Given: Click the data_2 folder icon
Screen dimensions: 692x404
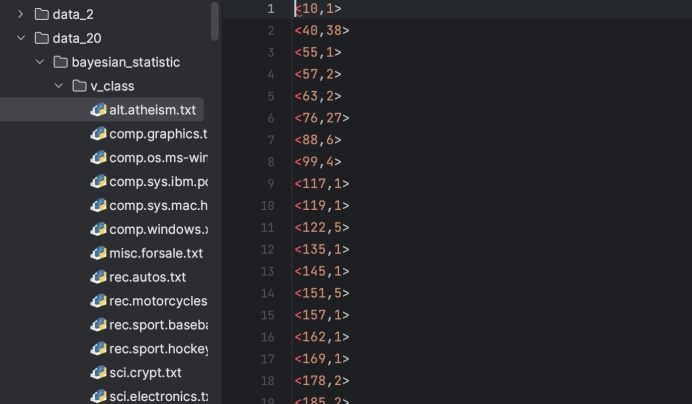Looking at the screenshot, I should pyautogui.click(x=41, y=14).
